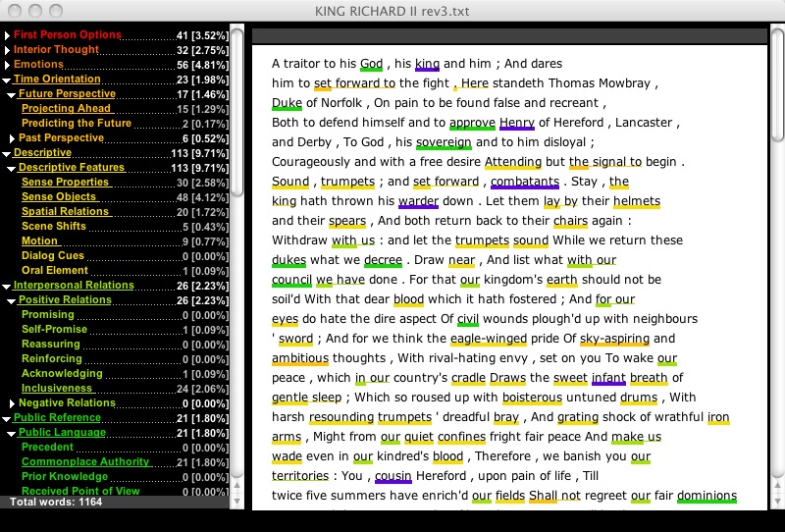The height and width of the screenshot is (532, 785).
Task: Collapse the Interpersonal Relations category
Action: click(x=7, y=286)
